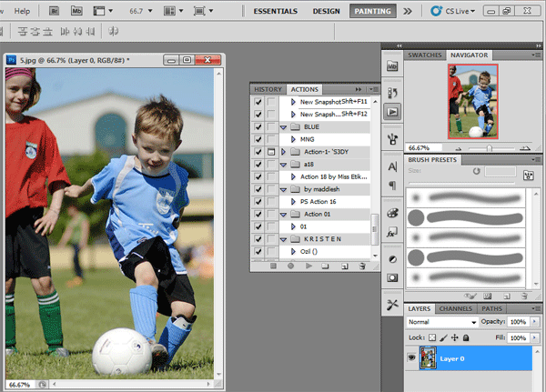
Task: Collapse the KRISTEN action set
Action: 283,238
